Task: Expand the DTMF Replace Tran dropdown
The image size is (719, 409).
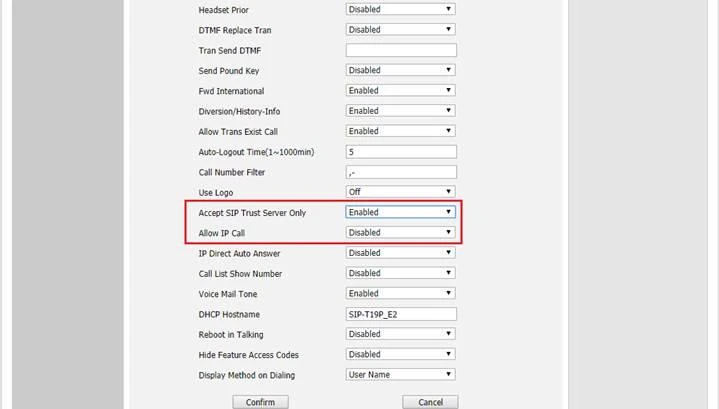Action: click(x=400, y=30)
